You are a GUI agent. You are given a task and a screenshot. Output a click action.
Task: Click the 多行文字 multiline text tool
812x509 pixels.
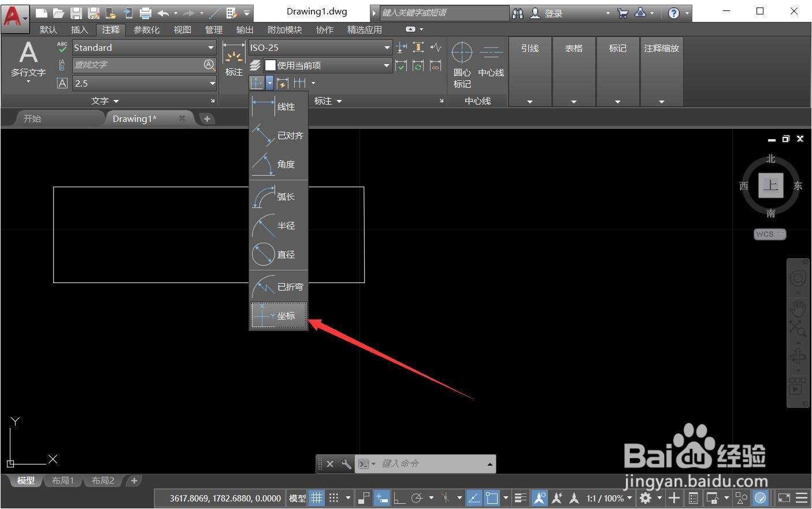(x=28, y=62)
